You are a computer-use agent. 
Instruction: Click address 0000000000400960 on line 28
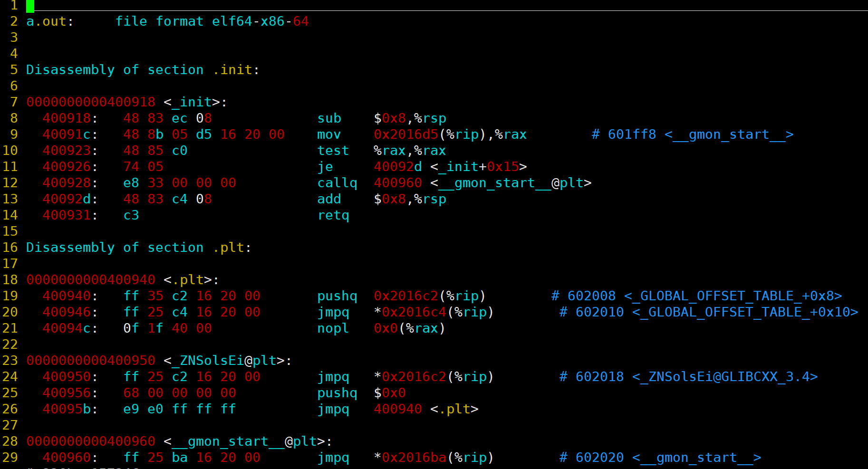tap(91, 441)
